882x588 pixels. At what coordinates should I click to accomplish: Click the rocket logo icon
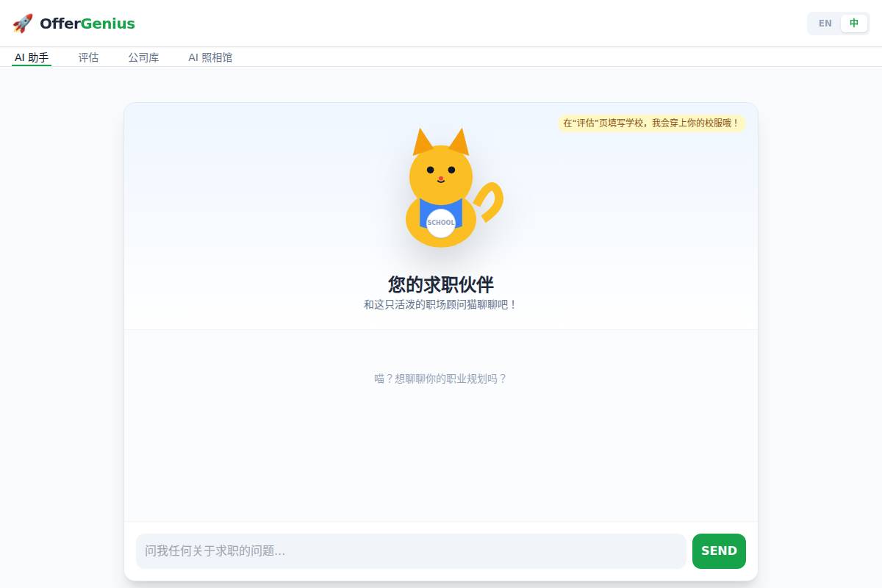[x=23, y=24]
